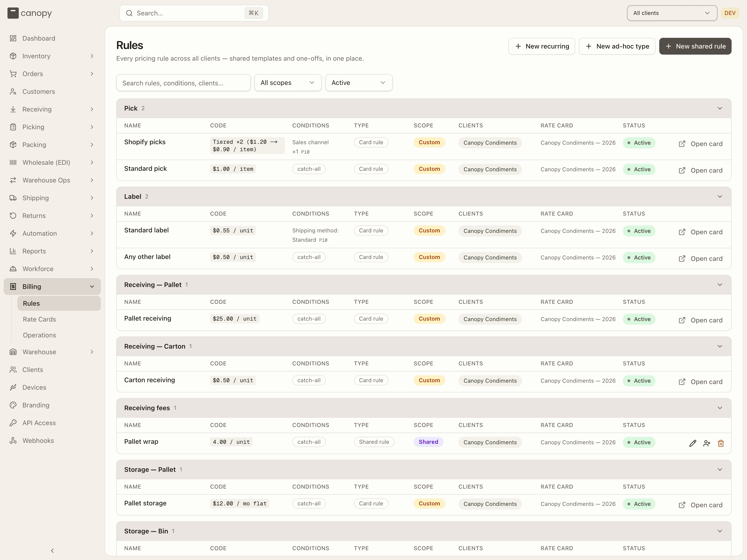The image size is (747, 560).
Task: Click the Devices plug icon
Action: click(13, 387)
